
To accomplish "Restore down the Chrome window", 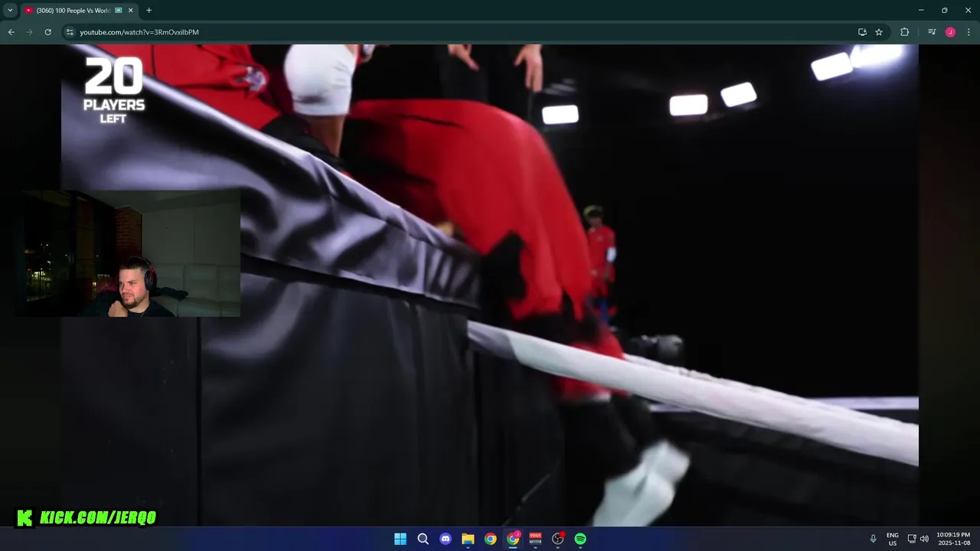I will [x=945, y=10].
